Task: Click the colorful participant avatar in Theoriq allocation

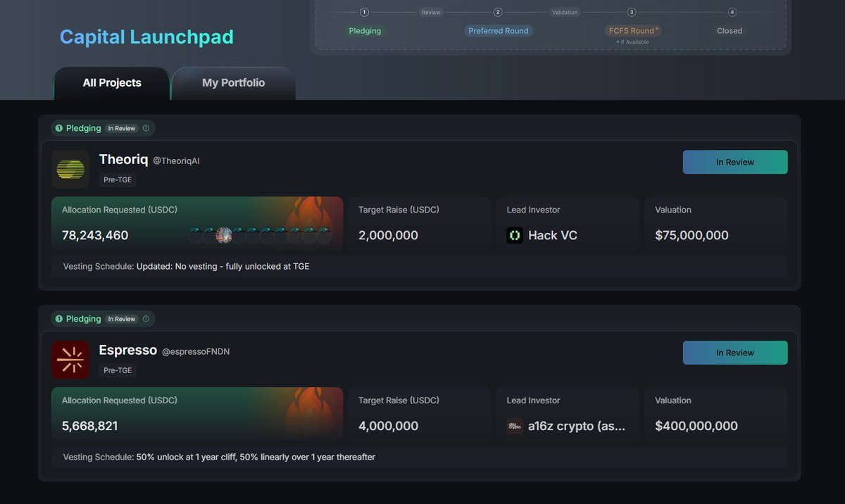Action: 224,235
